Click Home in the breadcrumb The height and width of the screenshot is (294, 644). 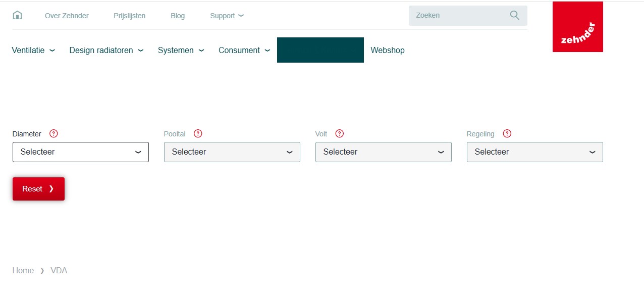coord(23,271)
